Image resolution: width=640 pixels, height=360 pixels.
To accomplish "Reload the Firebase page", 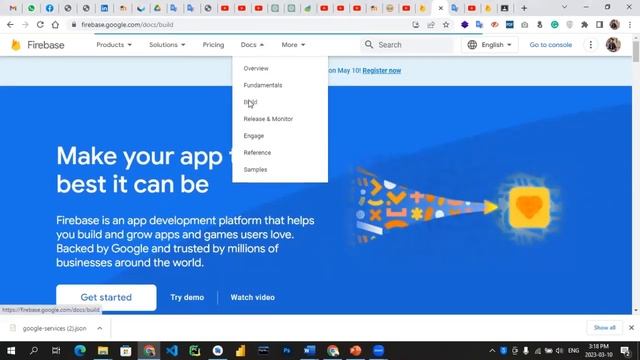I will point(40,25).
